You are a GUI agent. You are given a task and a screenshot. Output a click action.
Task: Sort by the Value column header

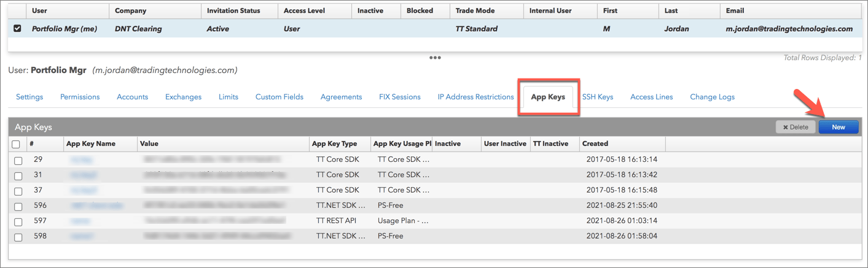(223, 144)
